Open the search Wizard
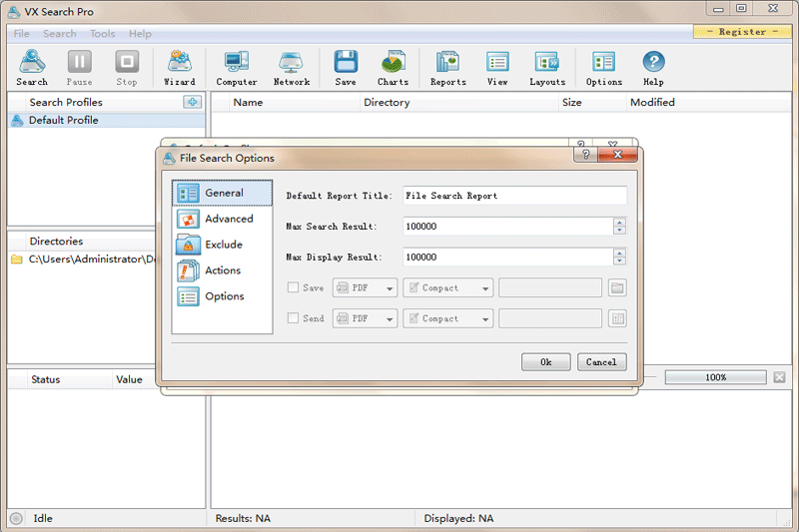Image resolution: width=799 pixels, height=532 pixels. pos(180,68)
